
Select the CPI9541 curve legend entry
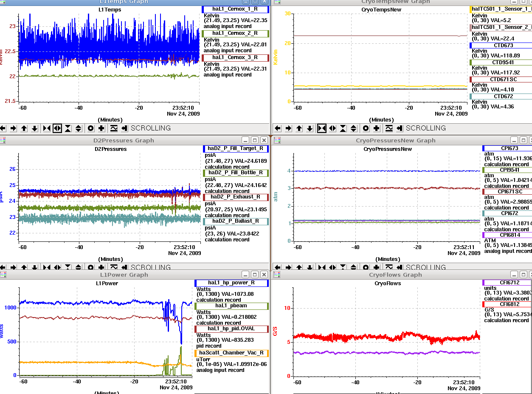click(x=507, y=170)
